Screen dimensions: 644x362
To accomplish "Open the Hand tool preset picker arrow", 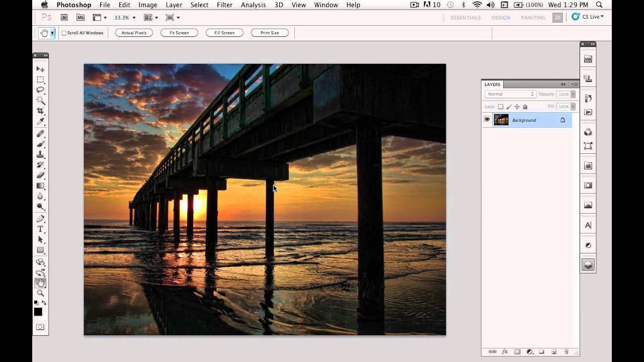I will pos(52,33).
